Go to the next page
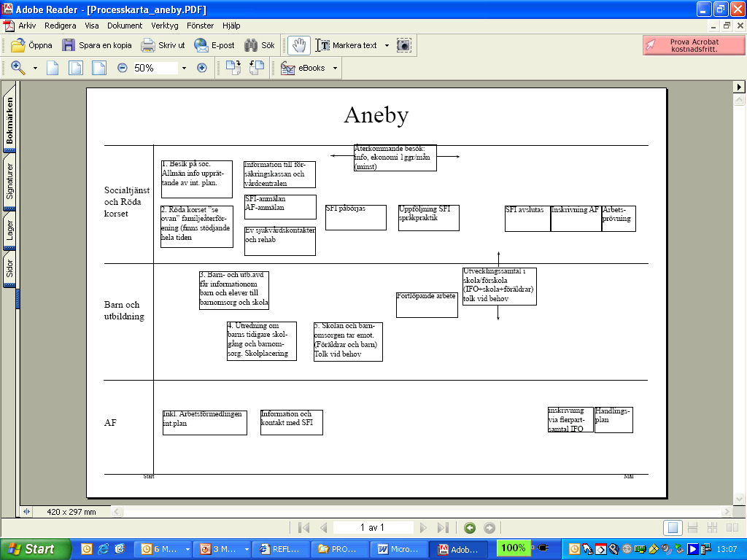The width and height of the screenshot is (747, 560). (423, 528)
